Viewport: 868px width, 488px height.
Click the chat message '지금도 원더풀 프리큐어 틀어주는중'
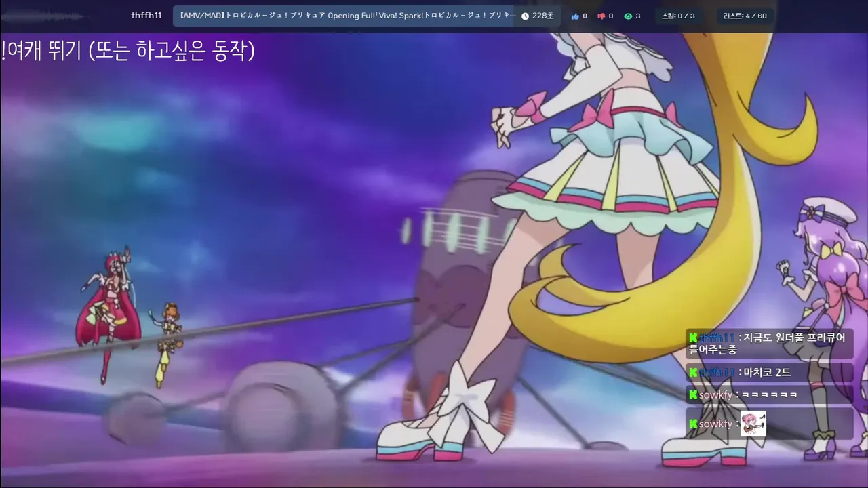click(770, 344)
